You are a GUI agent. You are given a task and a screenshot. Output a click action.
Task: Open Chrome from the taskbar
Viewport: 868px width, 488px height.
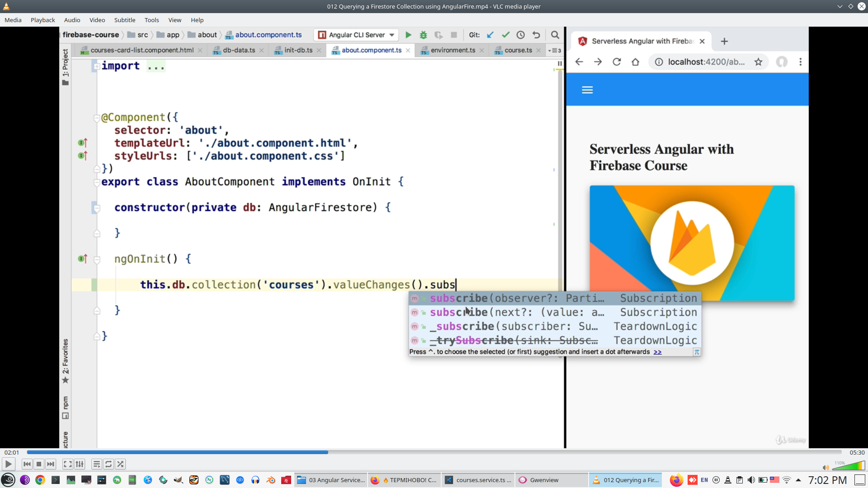pos(40,480)
